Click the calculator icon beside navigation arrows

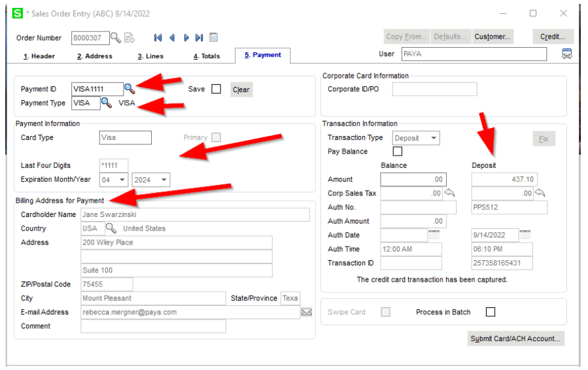tap(213, 37)
